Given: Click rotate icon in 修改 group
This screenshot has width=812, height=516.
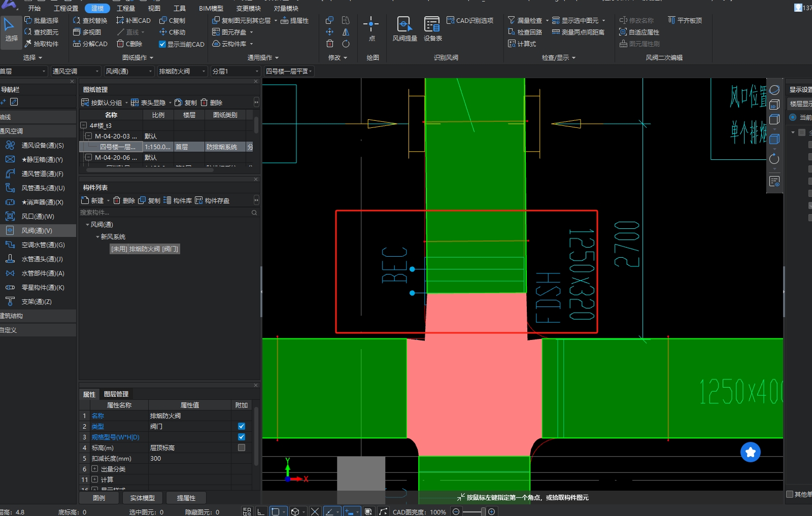Looking at the screenshot, I should 346,44.
